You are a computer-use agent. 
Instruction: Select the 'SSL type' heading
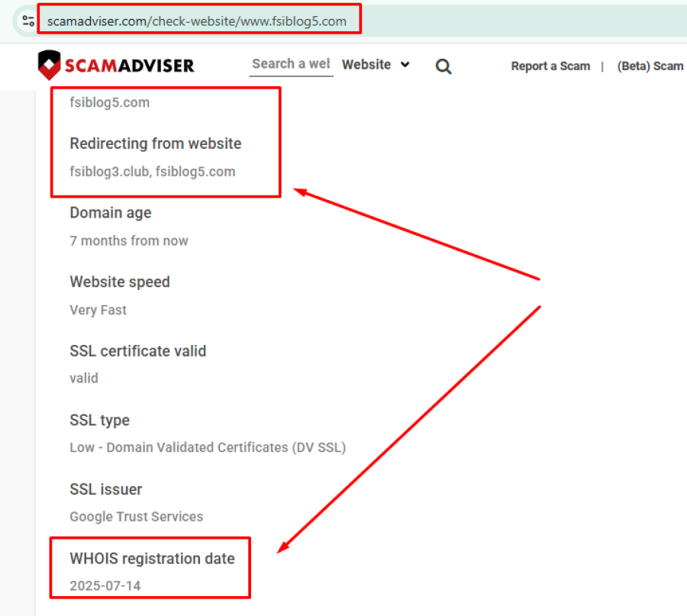click(99, 421)
